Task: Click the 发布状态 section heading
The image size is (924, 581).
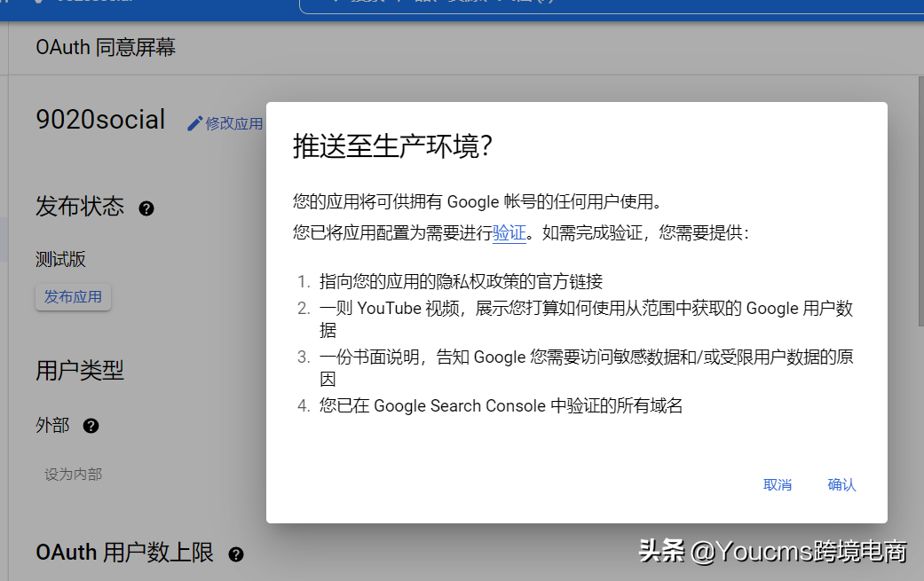Action: pyautogui.click(x=80, y=206)
